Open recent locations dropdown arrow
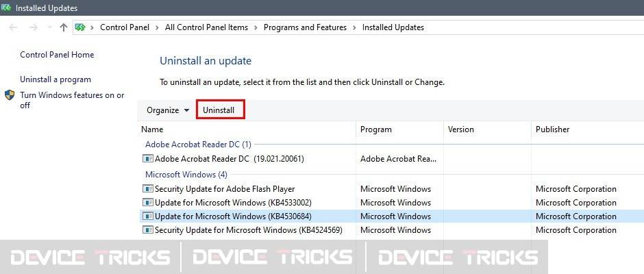This screenshot has width=644, height=274. tap(49, 27)
